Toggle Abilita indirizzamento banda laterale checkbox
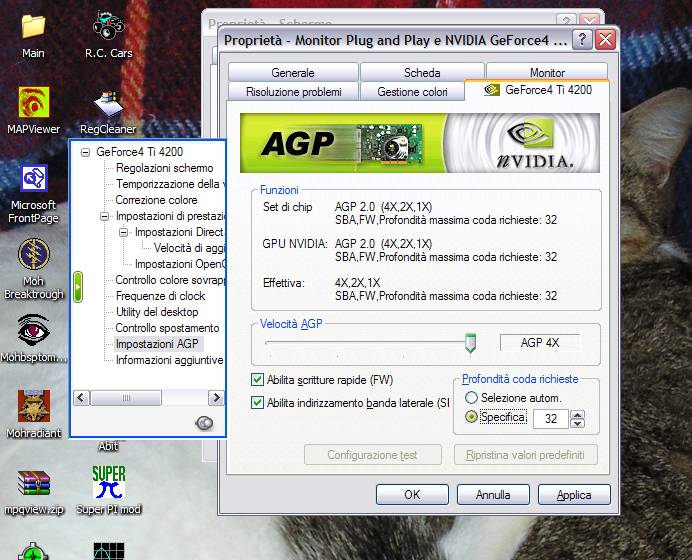692x560 pixels. click(x=257, y=402)
